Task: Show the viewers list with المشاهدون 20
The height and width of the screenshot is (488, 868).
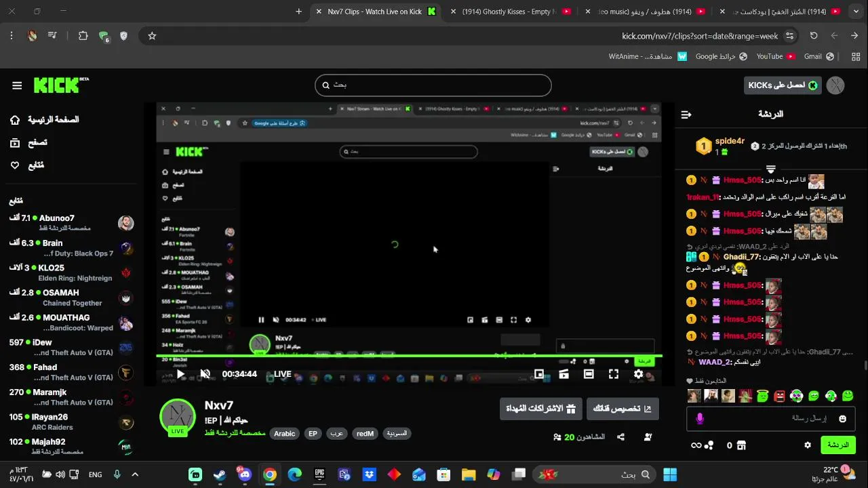Action: pos(578,437)
